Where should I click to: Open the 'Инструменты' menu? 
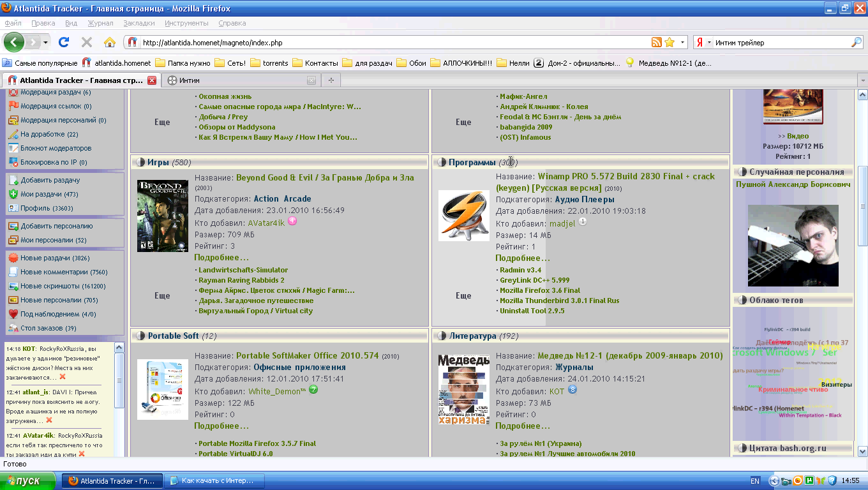(x=186, y=23)
